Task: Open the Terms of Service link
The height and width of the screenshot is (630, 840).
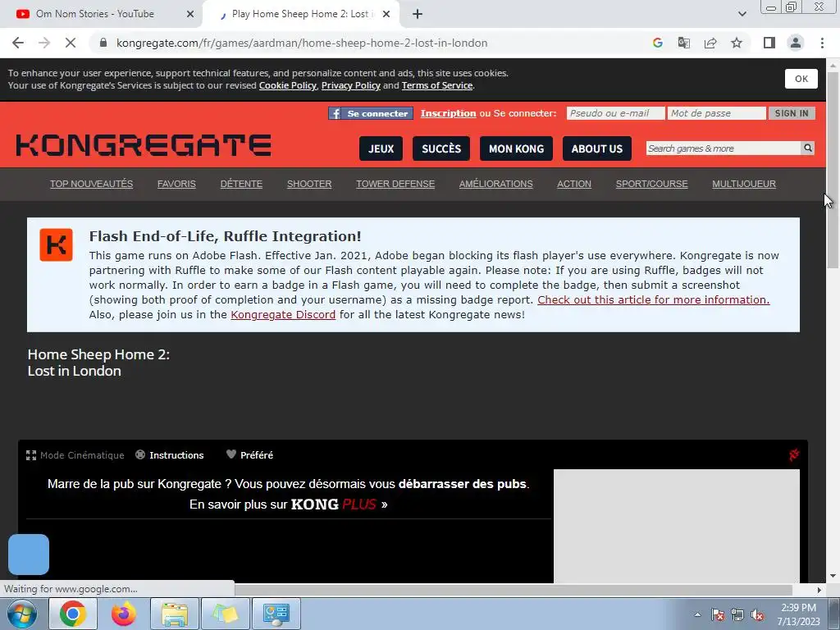Action: [x=437, y=85]
